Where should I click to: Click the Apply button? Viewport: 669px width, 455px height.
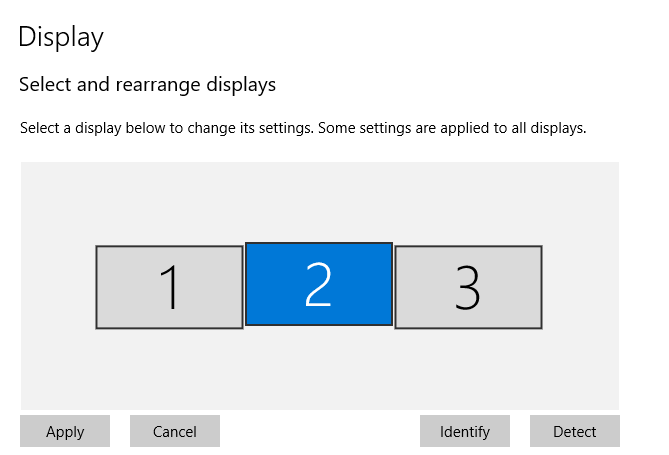65,432
